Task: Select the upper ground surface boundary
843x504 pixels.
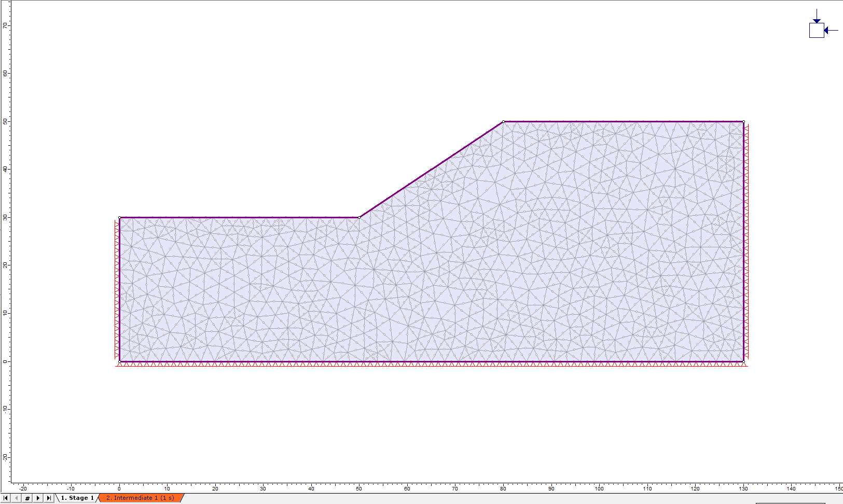Action: coord(233,217)
